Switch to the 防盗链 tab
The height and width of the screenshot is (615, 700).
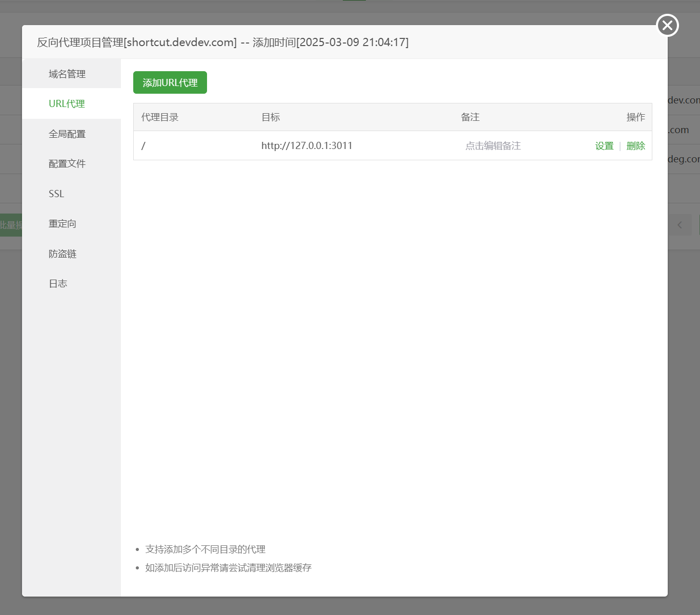coord(63,254)
